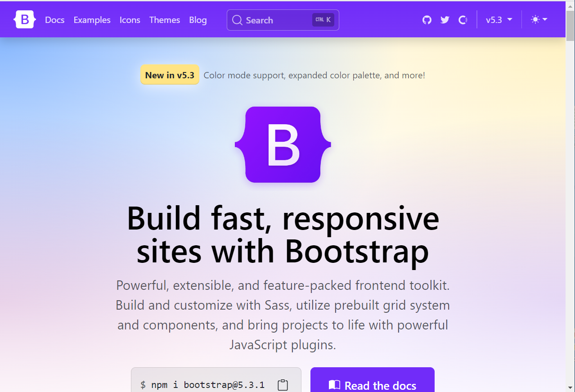Click the Color mode support announcement text
Image resolution: width=575 pixels, height=392 pixels.
point(314,75)
